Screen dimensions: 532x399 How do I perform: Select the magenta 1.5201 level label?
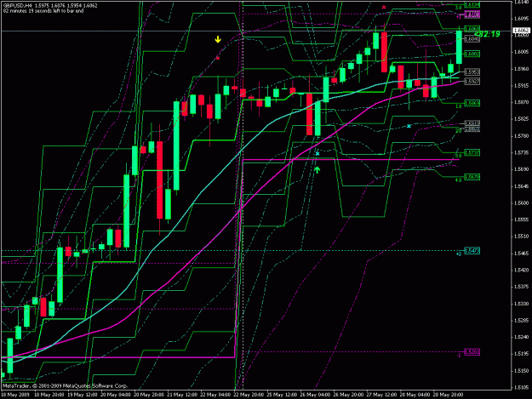coord(472,352)
